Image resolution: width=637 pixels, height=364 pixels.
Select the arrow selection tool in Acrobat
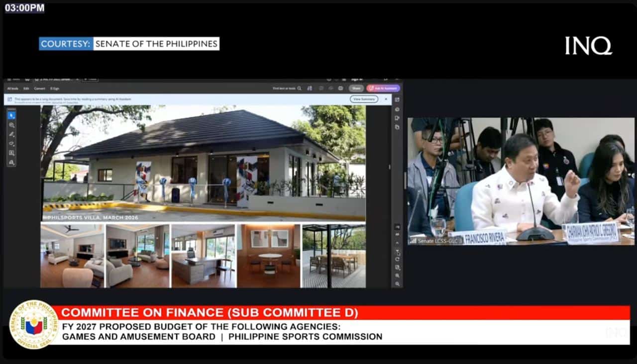pos(11,115)
